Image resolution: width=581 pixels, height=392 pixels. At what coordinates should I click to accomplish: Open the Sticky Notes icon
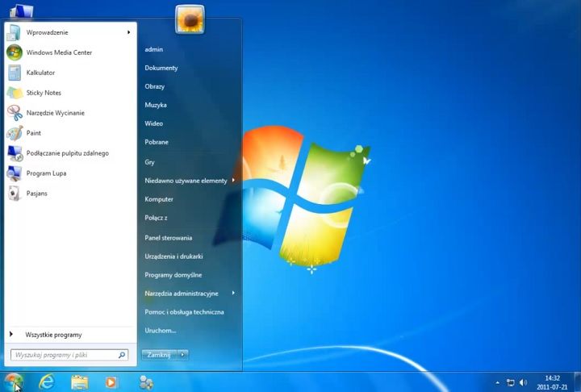(x=15, y=93)
